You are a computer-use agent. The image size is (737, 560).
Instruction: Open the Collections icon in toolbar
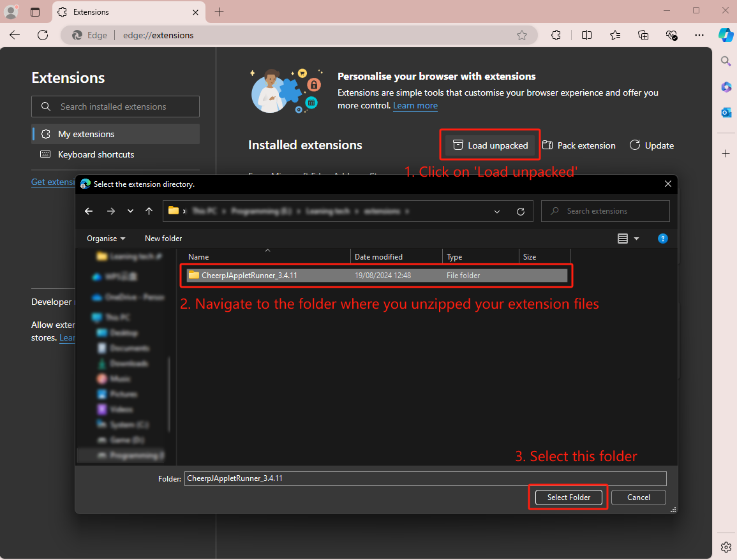(643, 35)
